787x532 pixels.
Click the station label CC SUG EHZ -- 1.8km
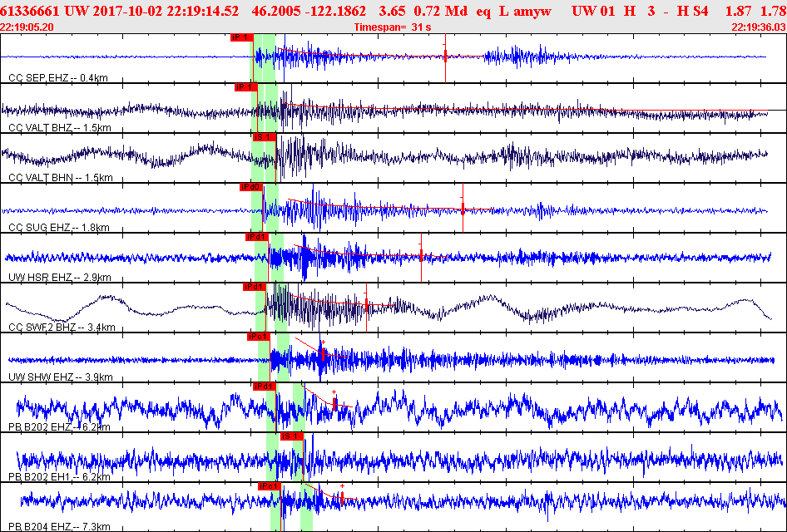(x=59, y=227)
